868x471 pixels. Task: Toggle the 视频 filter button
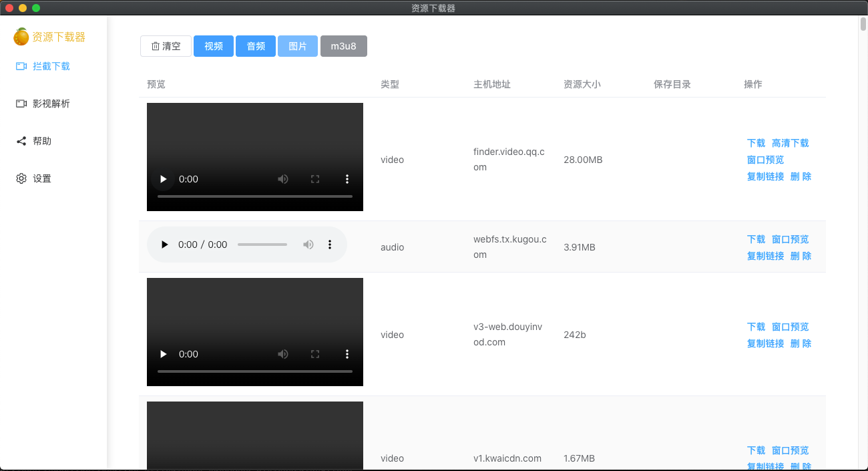coord(214,46)
